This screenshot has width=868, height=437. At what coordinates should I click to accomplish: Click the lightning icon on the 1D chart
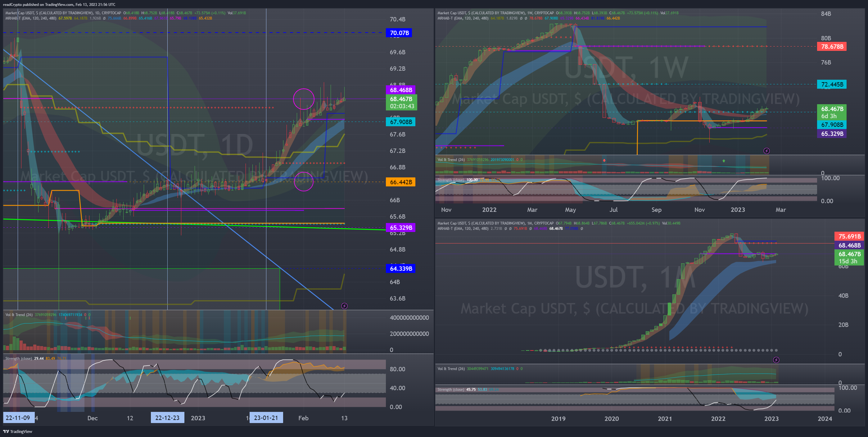click(x=344, y=306)
